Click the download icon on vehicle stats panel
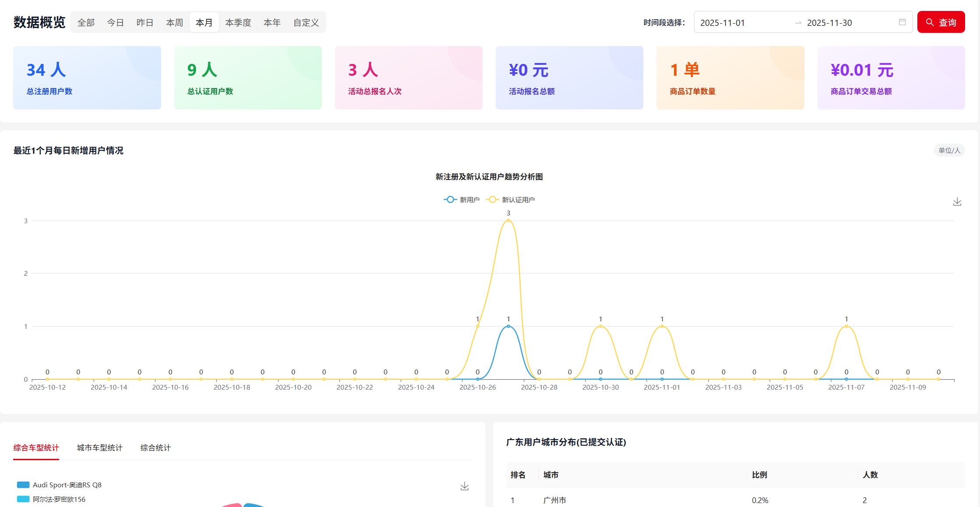This screenshot has height=507, width=980. 464,486
